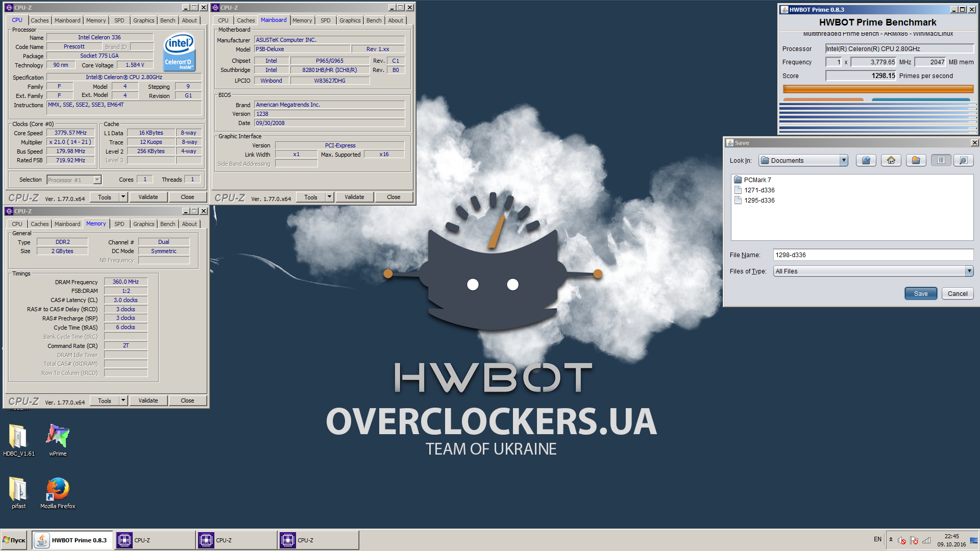Close the Save dialog with X
The image size is (980, 551).
tap(974, 143)
